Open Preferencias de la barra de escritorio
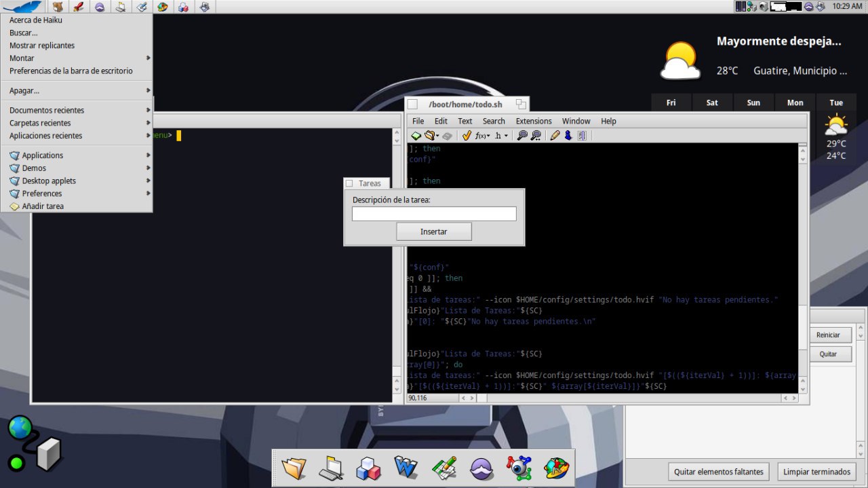 click(x=77, y=71)
